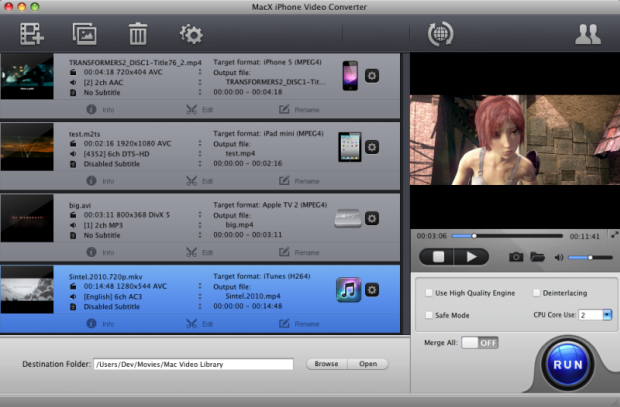Check the Deinterlacing option
Viewport: 620px width, 407px height.
[536, 293]
